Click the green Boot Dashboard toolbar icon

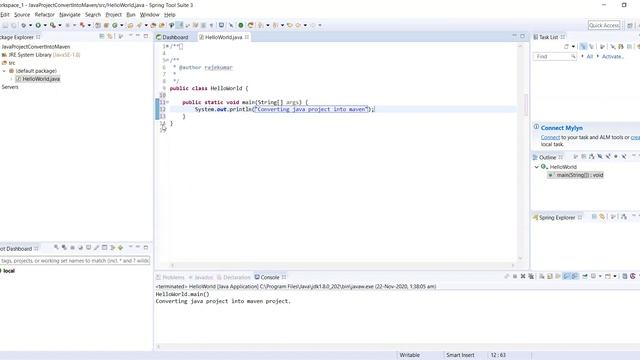point(241,25)
